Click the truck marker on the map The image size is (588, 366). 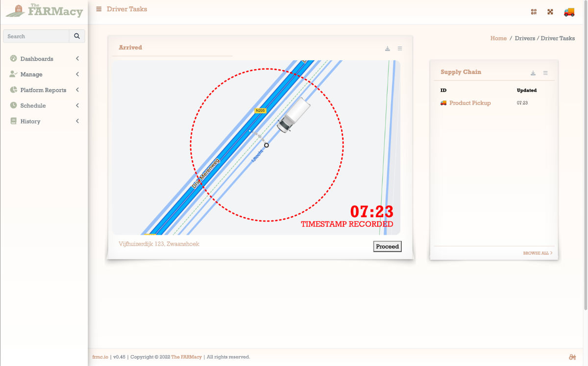294,114
